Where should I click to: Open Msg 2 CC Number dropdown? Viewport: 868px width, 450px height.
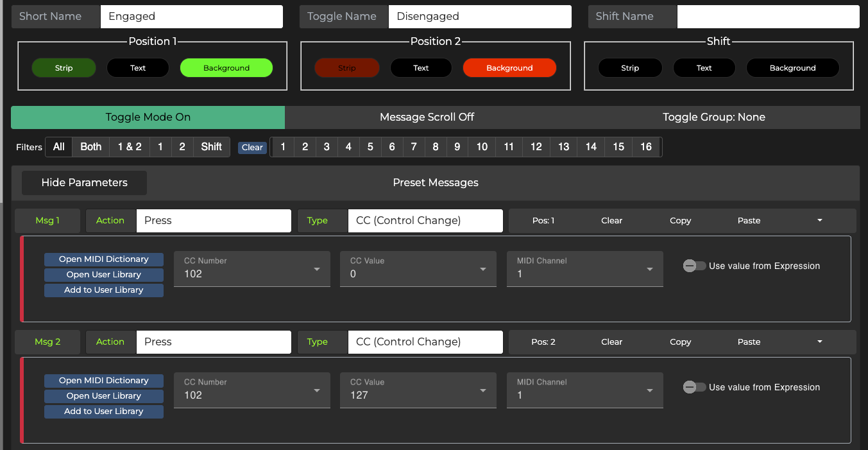(x=252, y=390)
